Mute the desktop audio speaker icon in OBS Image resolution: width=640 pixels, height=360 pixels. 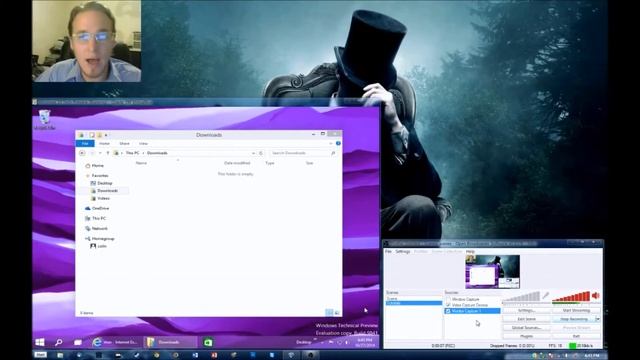[x=596, y=295]
